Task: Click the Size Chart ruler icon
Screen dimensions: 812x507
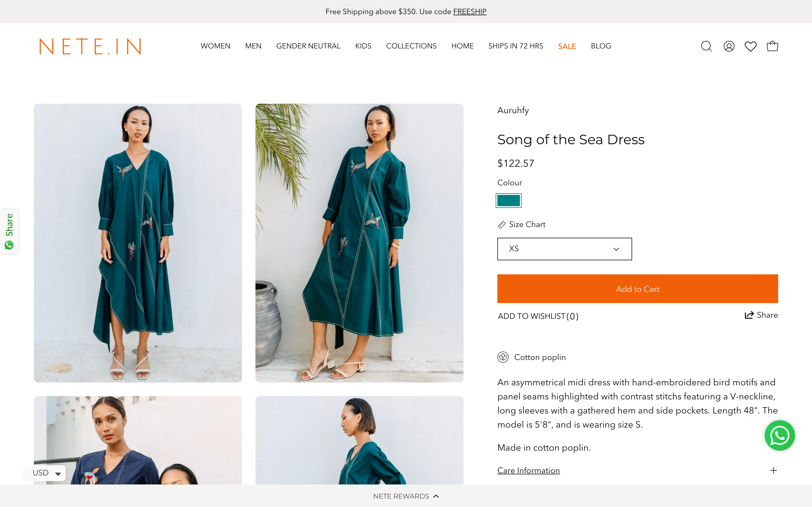Action: pos(502,224)
